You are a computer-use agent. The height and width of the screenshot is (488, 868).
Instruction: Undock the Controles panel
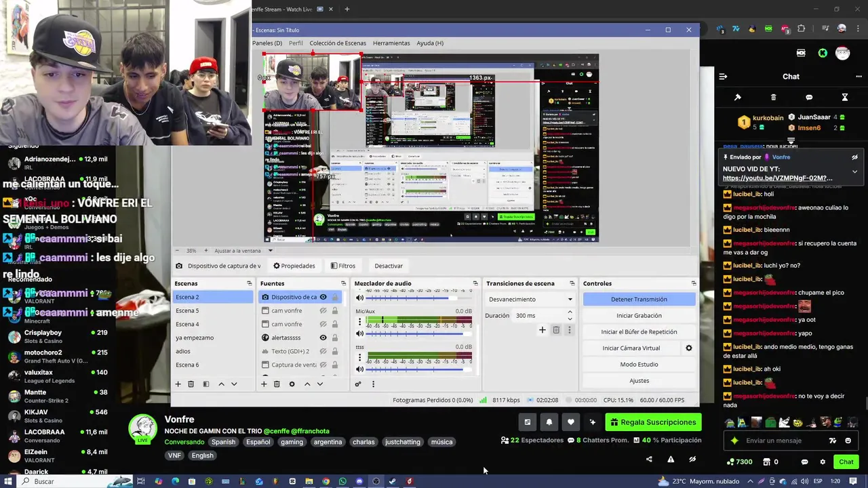click(x=693, y=283)
